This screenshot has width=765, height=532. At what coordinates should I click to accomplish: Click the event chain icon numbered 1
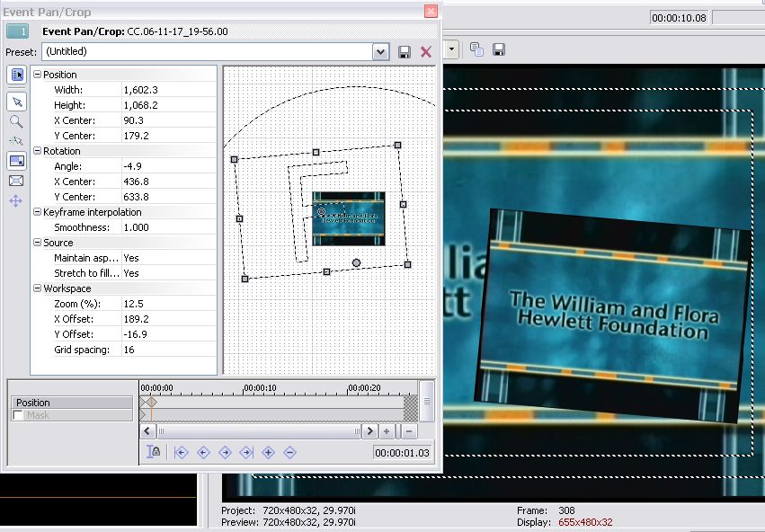[x=17, y=31]
